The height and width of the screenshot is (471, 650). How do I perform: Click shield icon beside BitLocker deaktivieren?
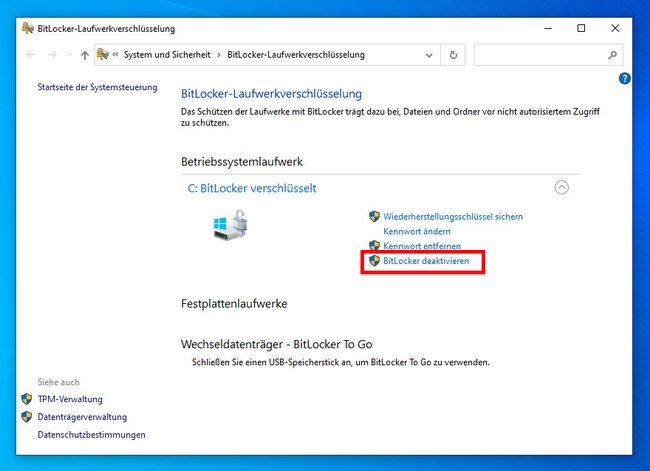point(374,260)
